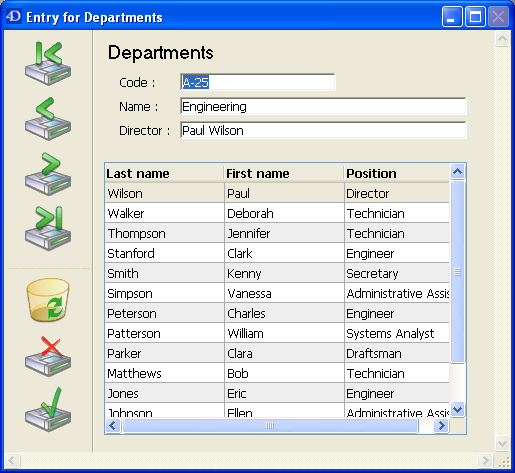Go to the previous record icon
Screen dimensions: 515x473
(48, 119)
